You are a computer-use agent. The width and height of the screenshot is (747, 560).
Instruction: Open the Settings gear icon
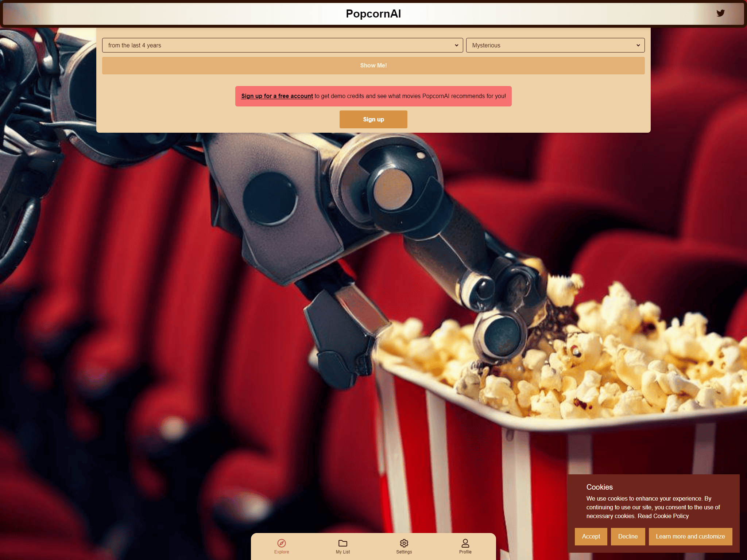[404, 542]
